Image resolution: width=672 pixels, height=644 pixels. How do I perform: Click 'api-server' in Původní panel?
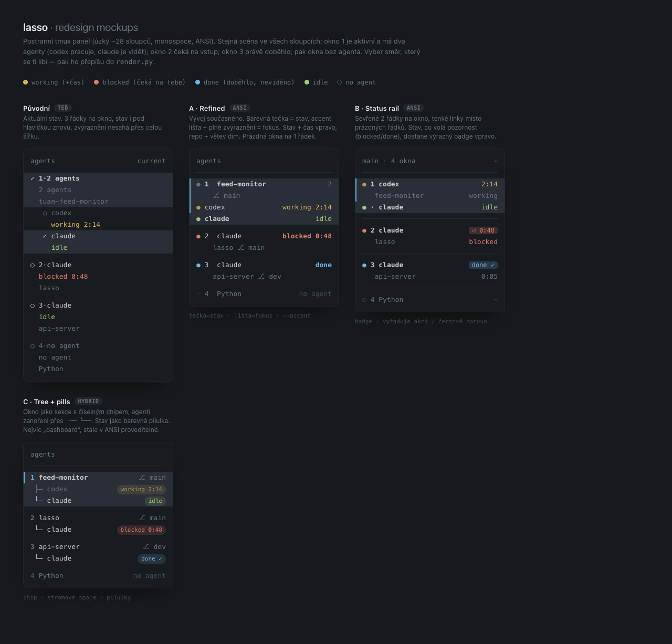click(x=59, y=329)
